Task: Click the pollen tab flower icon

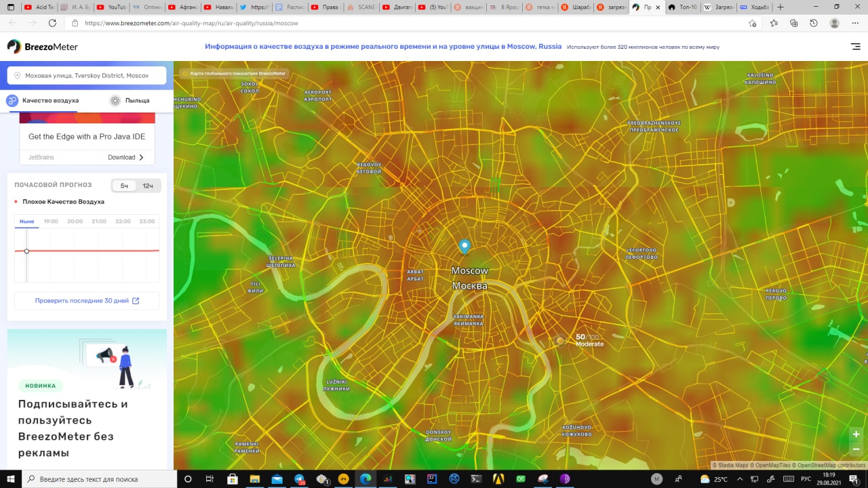Action: 115,100
